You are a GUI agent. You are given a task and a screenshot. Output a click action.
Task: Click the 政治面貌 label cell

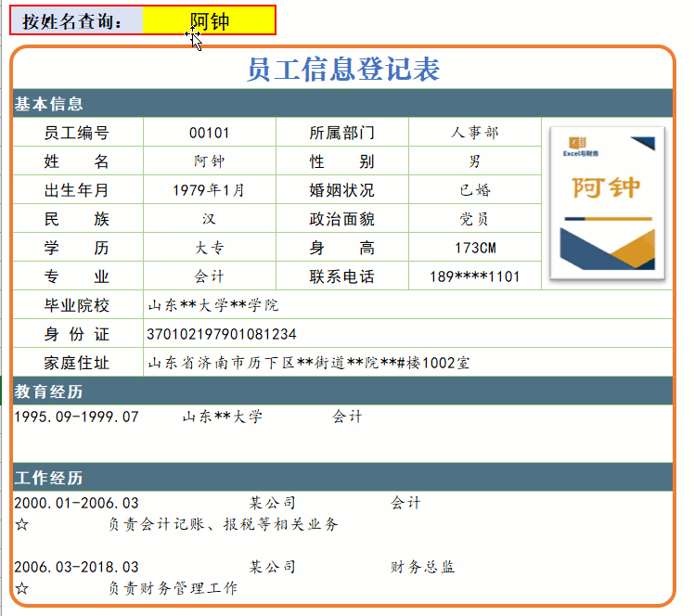(x=342, y=219)
